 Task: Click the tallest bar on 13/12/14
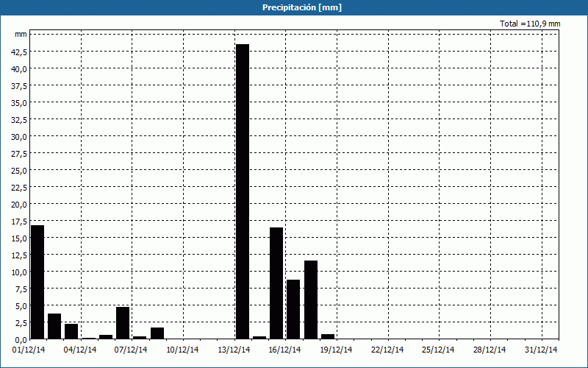(x=243, y=191)
